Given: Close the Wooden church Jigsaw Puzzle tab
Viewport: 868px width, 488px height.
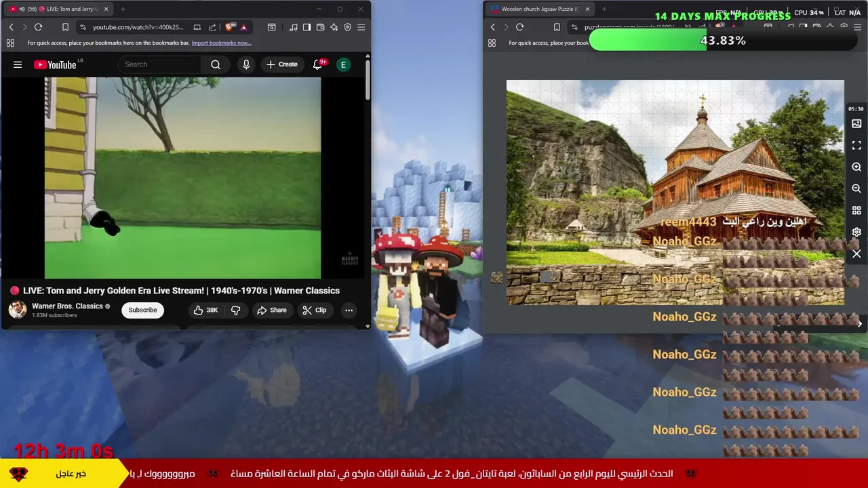Looking at the screenshot, I should (x=587, y=9).
